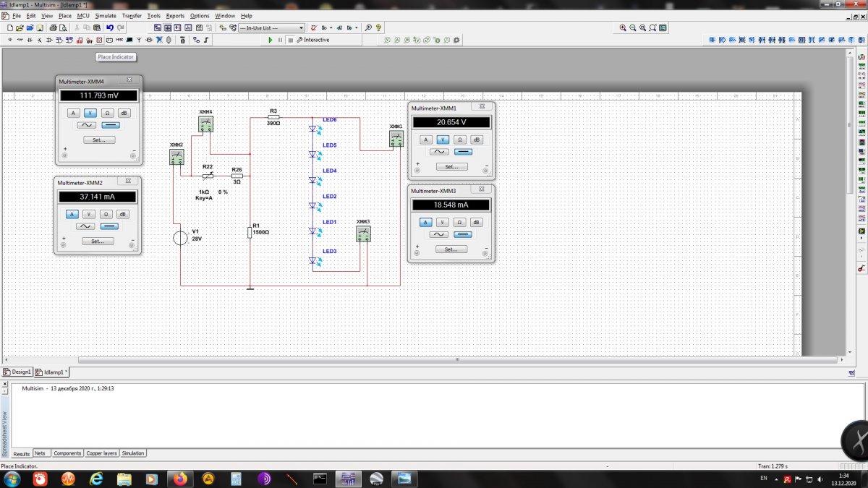Switch Multimeter-XMM4 to ammeter mode A
The image size is (868, 488).
[x=73, y=113]
